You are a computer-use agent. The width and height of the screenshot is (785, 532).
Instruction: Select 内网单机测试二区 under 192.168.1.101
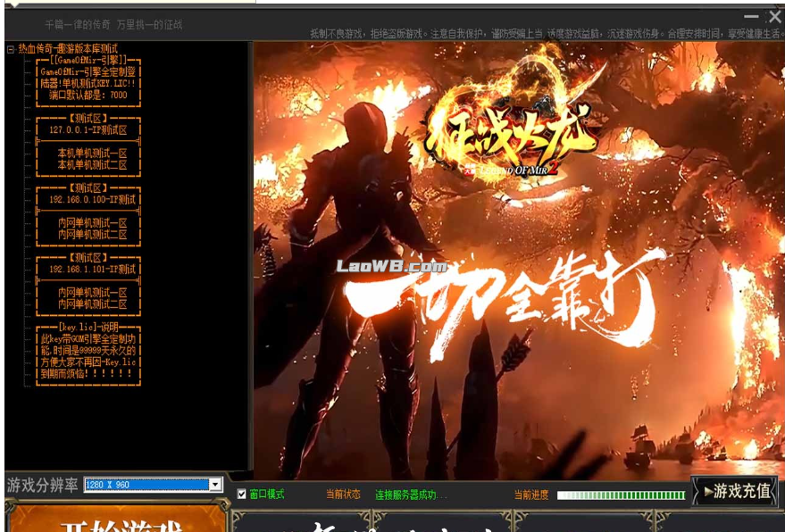pos(92,303)
